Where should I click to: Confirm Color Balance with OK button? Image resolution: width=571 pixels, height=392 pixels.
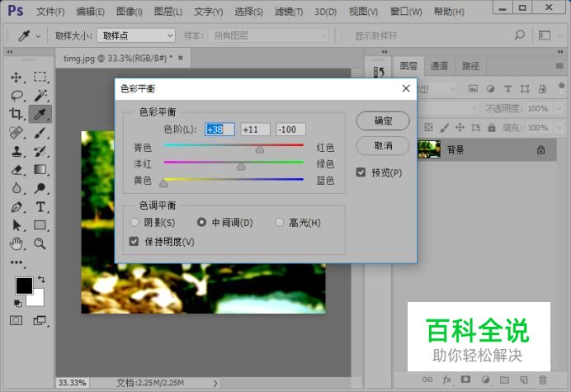(383, 120)
